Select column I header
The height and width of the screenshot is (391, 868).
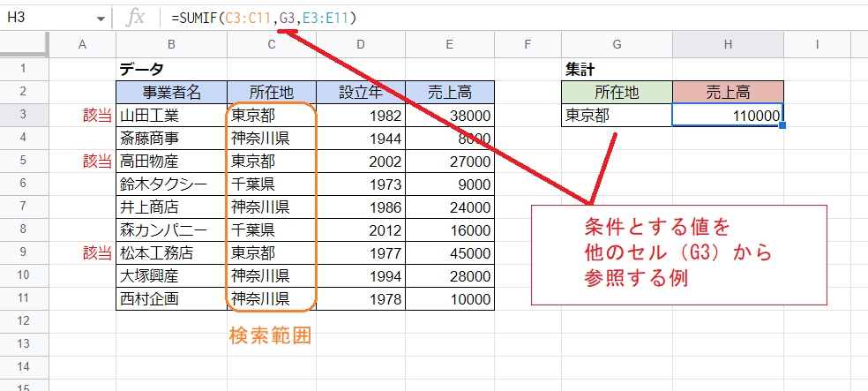point(817,45)
